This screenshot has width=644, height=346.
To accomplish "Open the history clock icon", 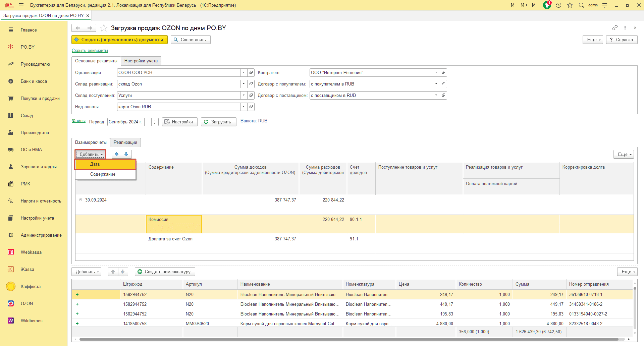I will coord(558,5).
